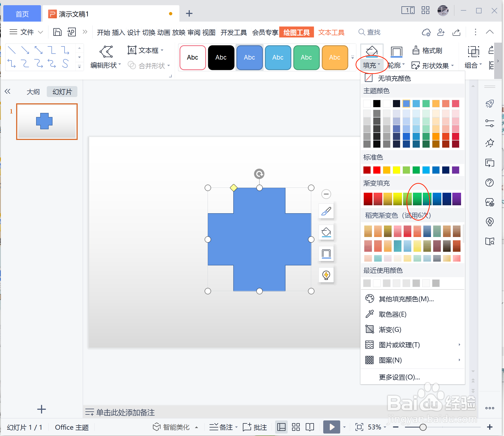Click the fill bucket icon in ribbon
Viewport: 504px width, 436px height.
point(372,51)
